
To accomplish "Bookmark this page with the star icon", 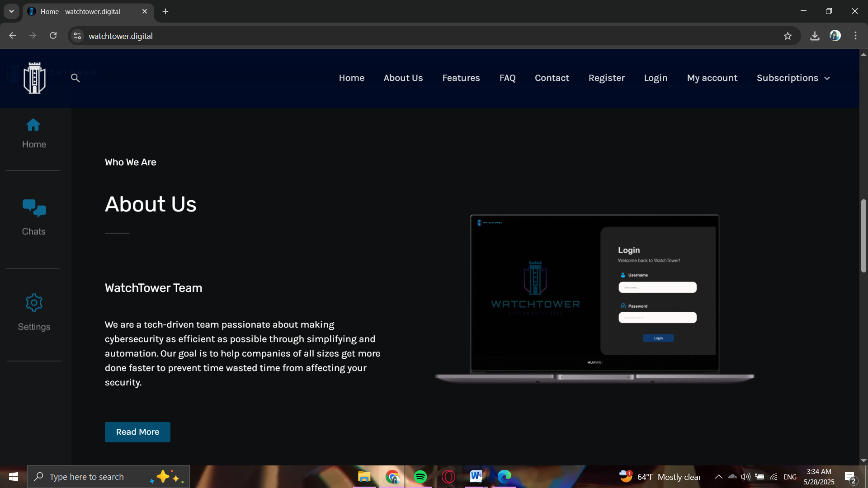I will 788,36.
